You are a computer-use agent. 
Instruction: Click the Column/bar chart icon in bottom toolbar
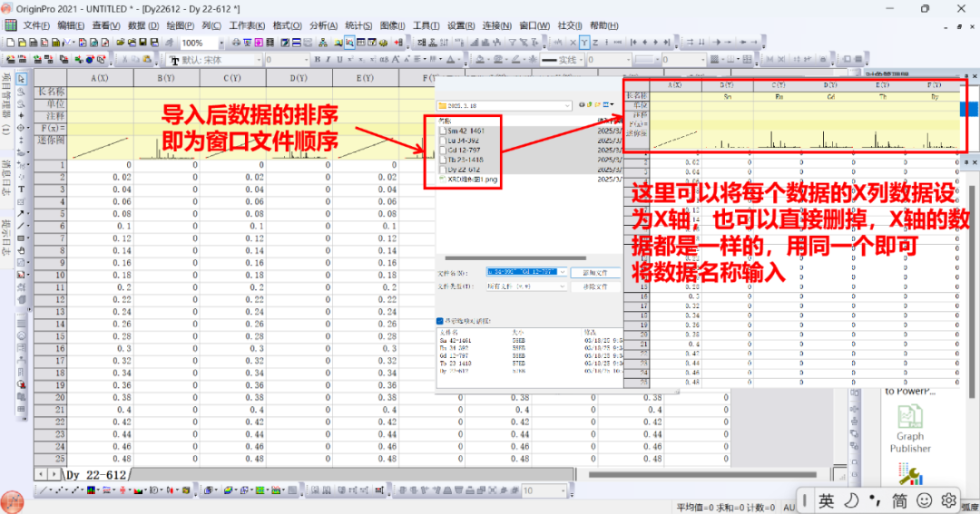(x=91, y=490)
